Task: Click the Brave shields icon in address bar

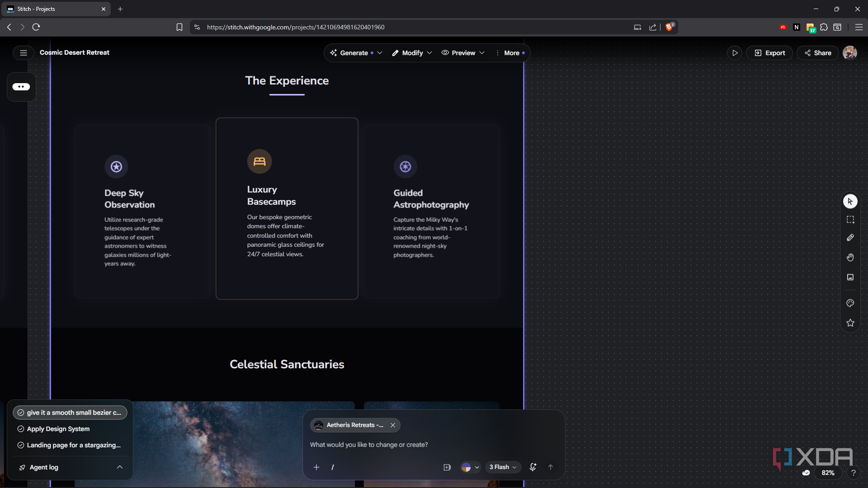Action: coord(669,27)
